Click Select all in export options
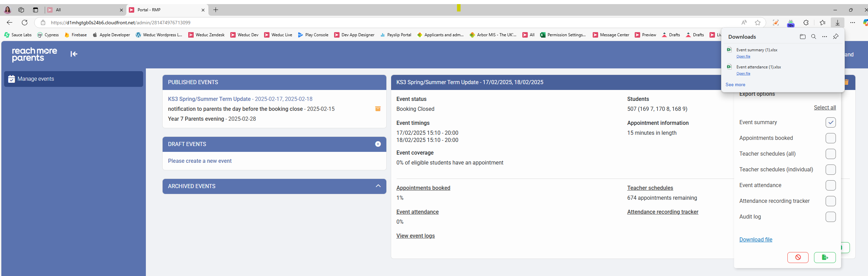The image size is (868, 276). (x=825, y=107)
